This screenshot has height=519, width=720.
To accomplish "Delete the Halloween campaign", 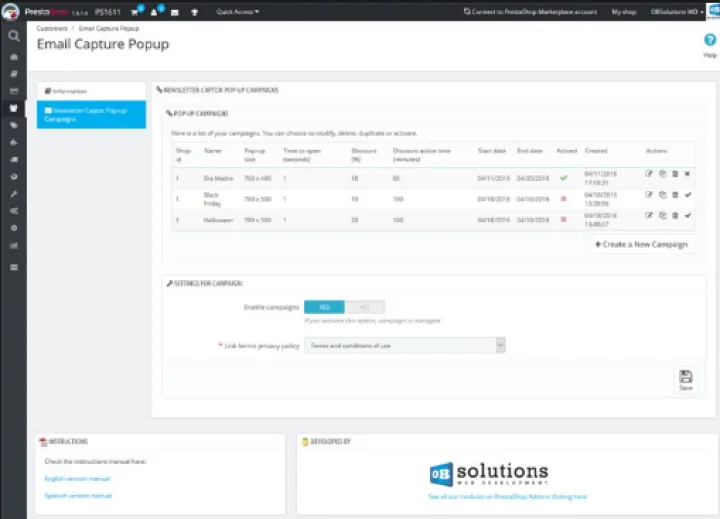I will point(675,215).
